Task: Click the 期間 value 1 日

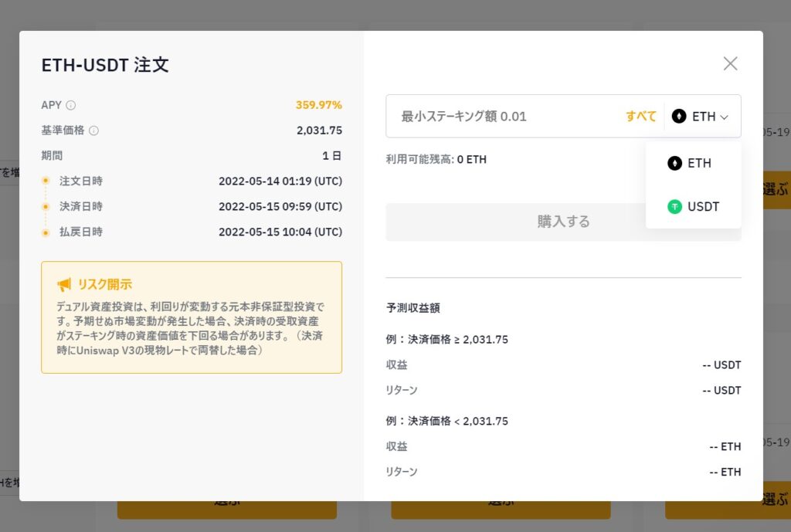Action: (x=332, y=156)
